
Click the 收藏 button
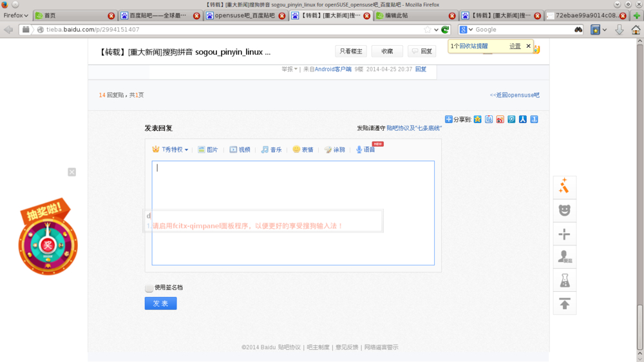click(x=387, y=52)
